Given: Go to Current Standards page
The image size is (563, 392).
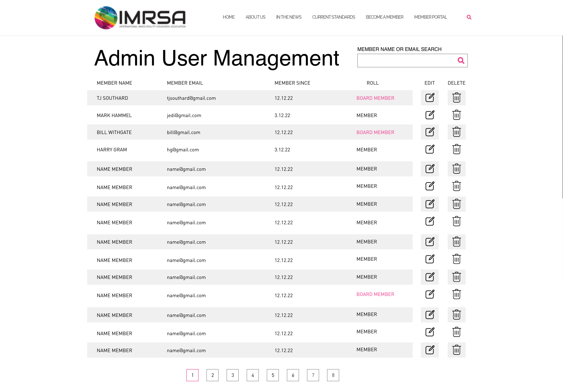Looking at the screenshot, I should (333, 17).
